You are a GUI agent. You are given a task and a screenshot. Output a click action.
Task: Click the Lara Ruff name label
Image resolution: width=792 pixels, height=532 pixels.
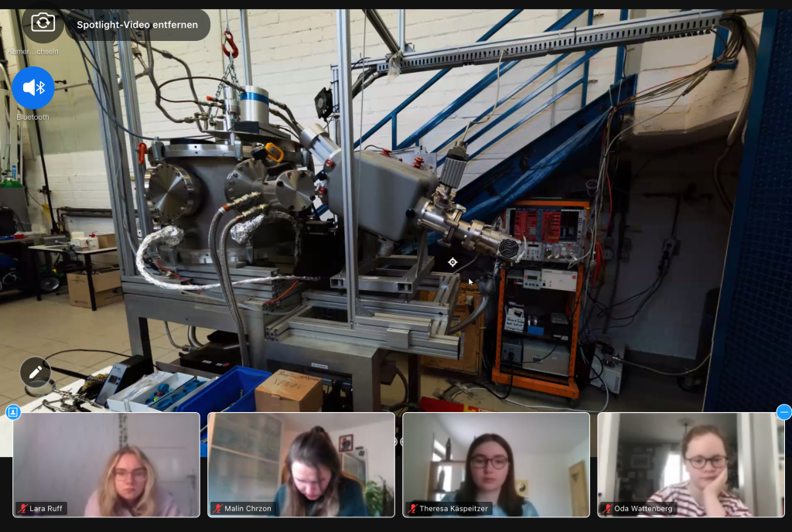click(46, 509)
